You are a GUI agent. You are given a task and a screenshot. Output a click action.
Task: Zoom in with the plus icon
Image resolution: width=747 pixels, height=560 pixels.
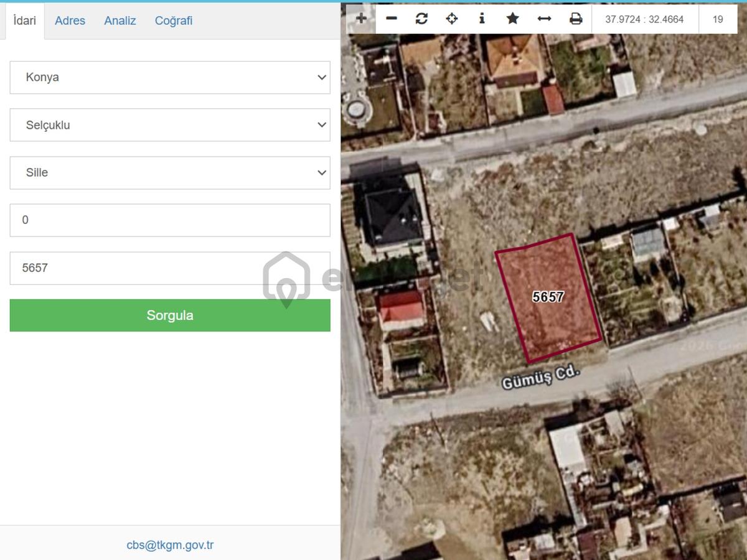361,19
